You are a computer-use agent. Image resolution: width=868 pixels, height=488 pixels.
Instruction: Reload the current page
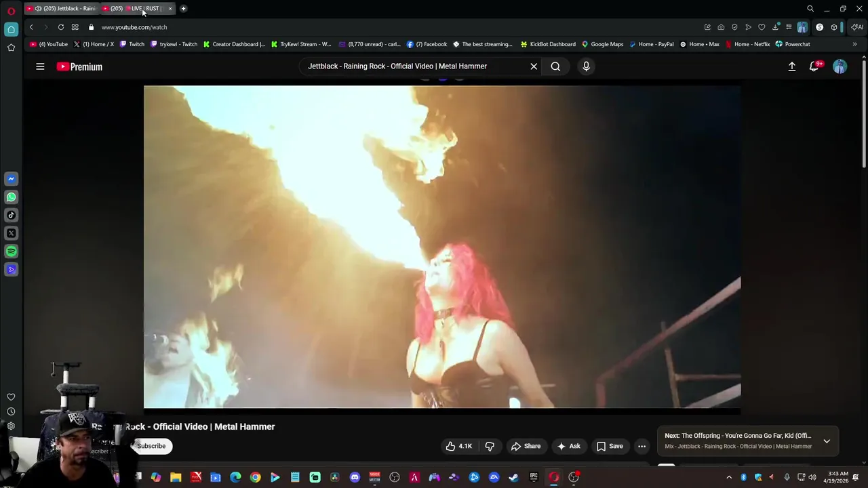click(61, 27)
